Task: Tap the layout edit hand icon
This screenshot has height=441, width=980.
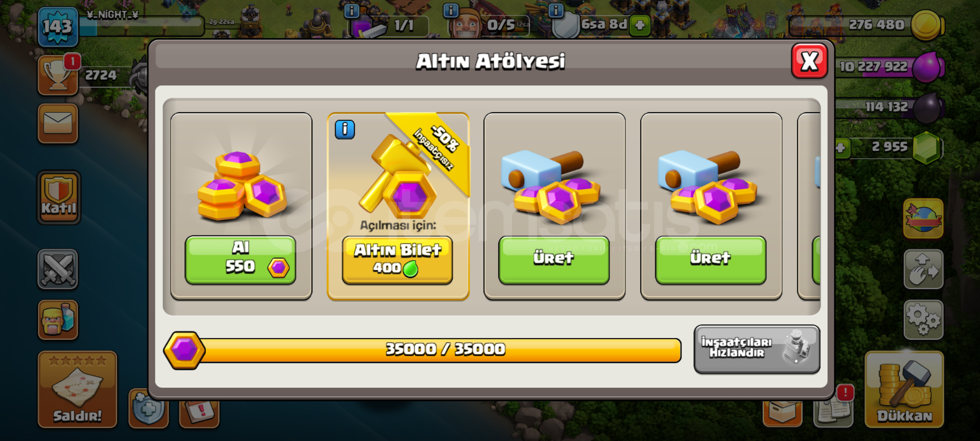Action: pos(923,269)
